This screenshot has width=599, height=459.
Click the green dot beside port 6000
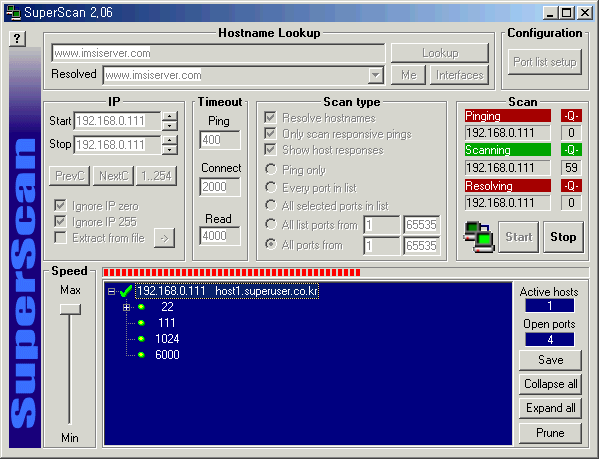click(x=141, y=355)
